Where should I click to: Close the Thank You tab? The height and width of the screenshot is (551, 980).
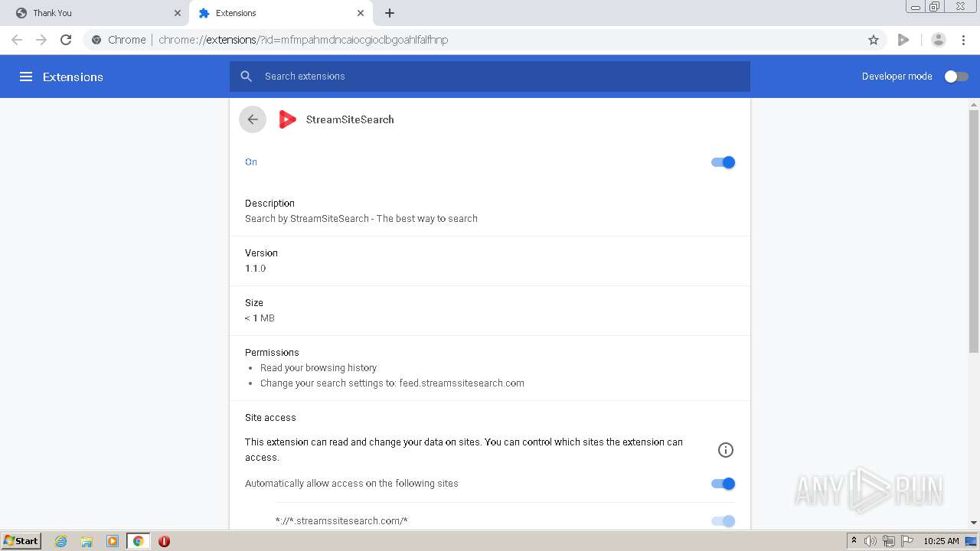(178, 13)
